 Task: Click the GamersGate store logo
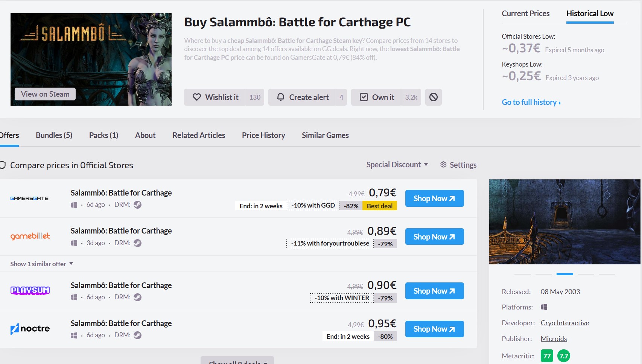click(29, 198)
